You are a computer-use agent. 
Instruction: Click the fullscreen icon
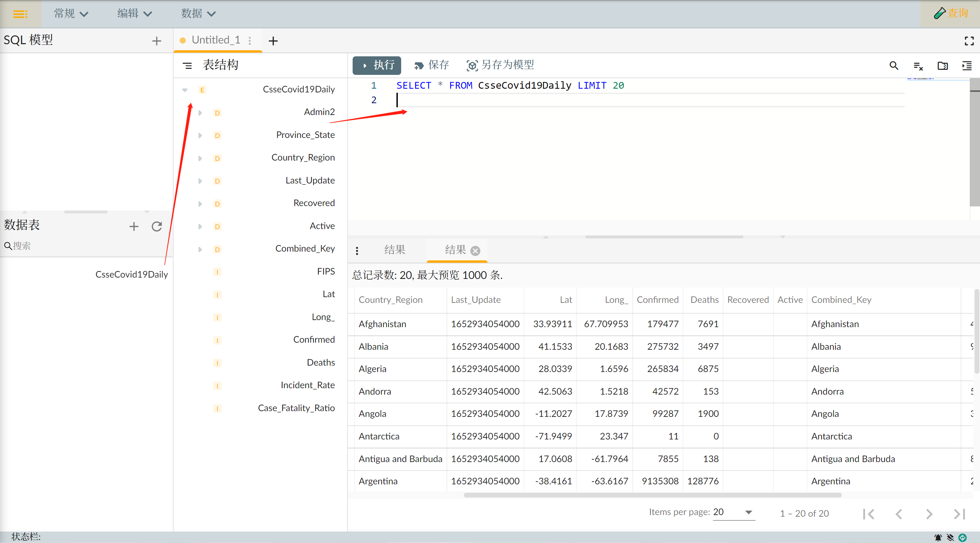(969, 41)
